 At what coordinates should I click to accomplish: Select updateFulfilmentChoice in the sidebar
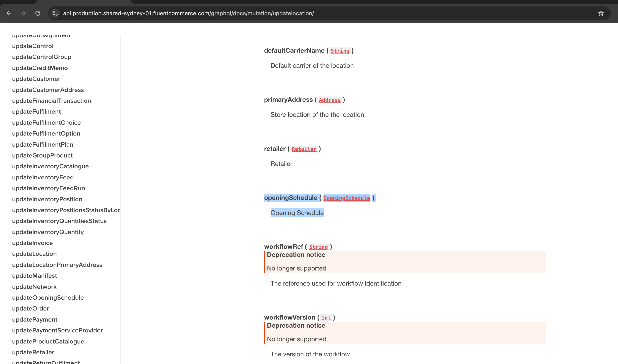tap(46, 123)
